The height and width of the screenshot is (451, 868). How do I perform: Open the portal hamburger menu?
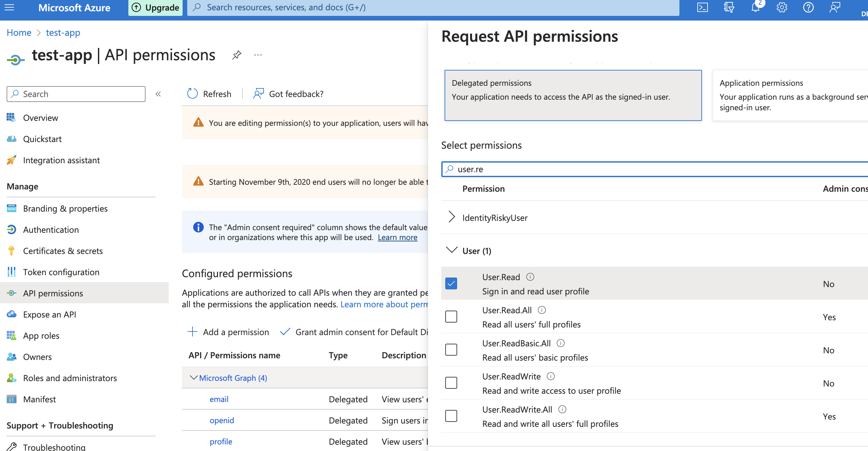click(10, 7)
